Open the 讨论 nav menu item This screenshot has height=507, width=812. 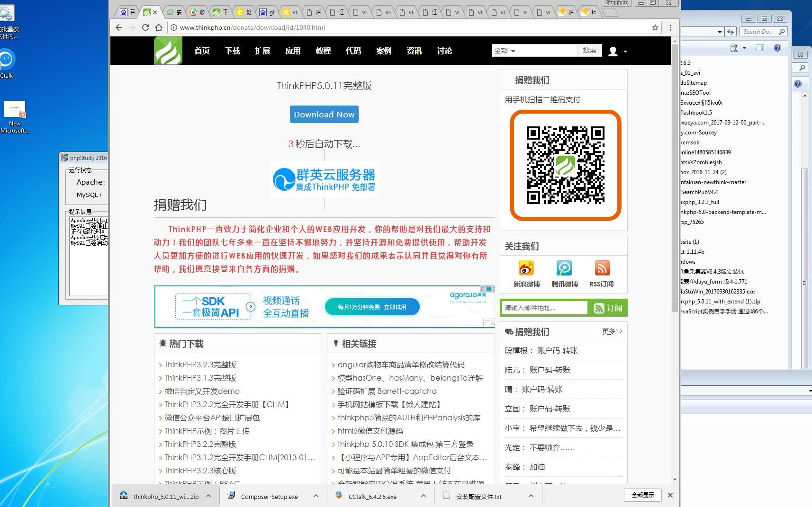point(445,51)
